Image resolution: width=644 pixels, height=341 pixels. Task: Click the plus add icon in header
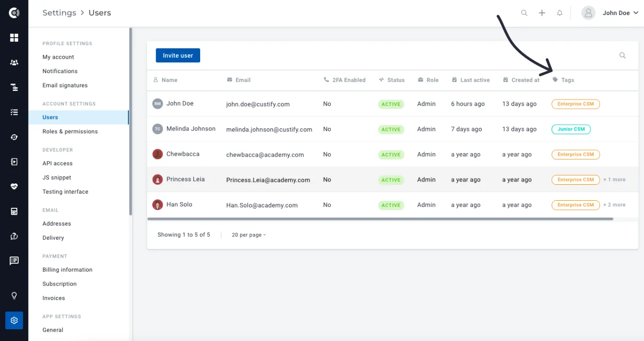tap(542, 13)
